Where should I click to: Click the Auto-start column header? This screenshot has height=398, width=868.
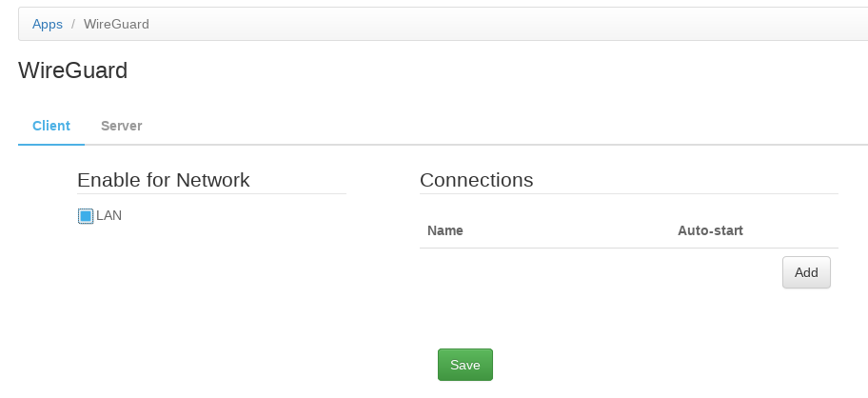(710, 230)
